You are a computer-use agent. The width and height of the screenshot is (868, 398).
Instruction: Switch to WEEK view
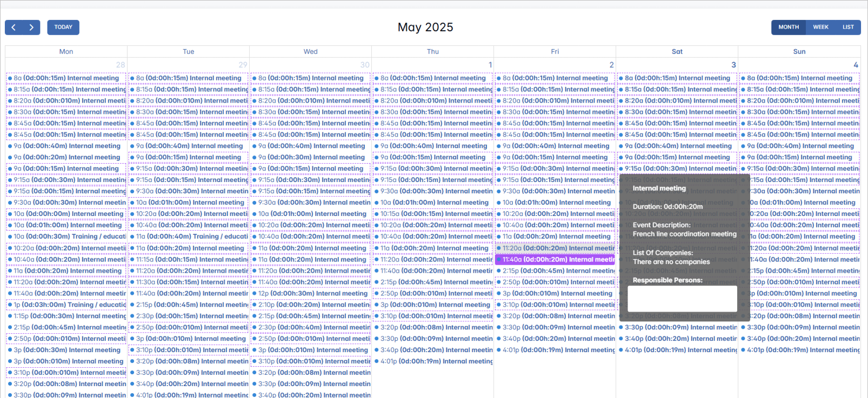click(x=820, y=28)
